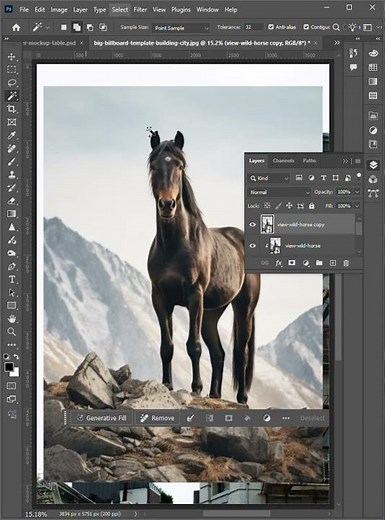
Task: Select the Zoom tool
Action: click(x=12, y=332)
